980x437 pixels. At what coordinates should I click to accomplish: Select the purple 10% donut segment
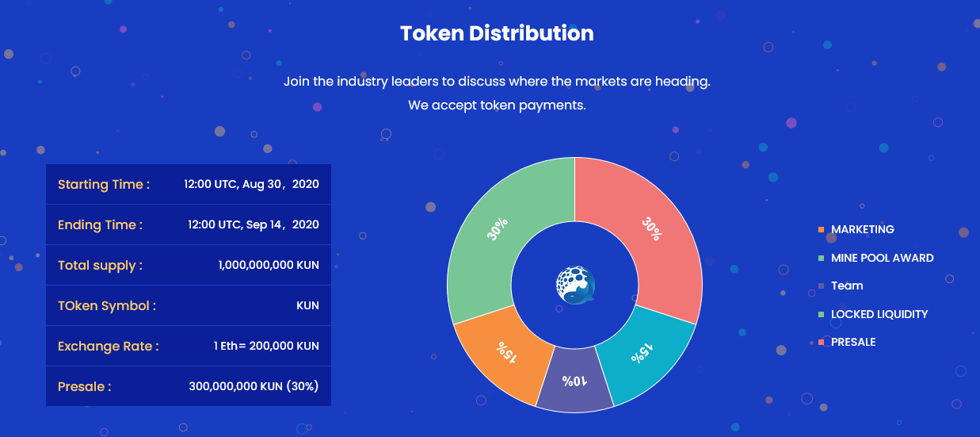tap(574, 381)
